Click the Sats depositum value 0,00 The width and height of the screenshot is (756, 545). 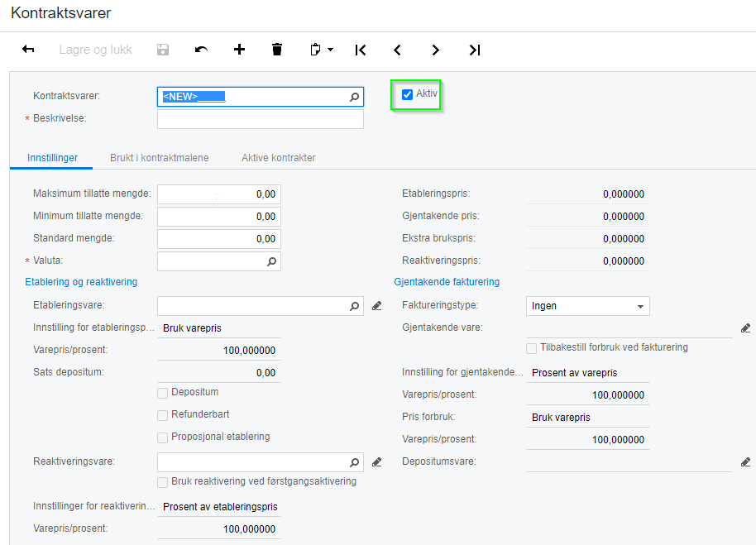[x=266, y=373]
